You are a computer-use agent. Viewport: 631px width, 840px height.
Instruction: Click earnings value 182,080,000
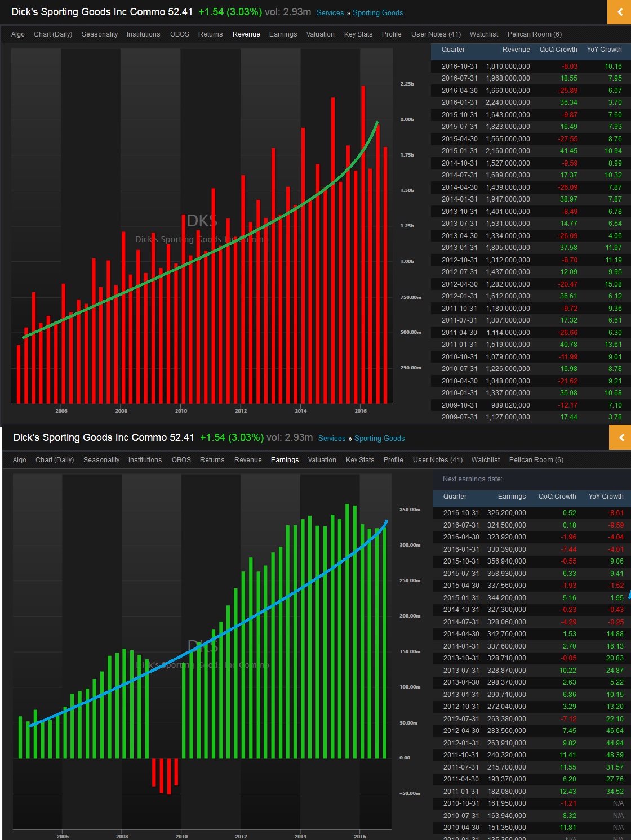tap(506, 792)
